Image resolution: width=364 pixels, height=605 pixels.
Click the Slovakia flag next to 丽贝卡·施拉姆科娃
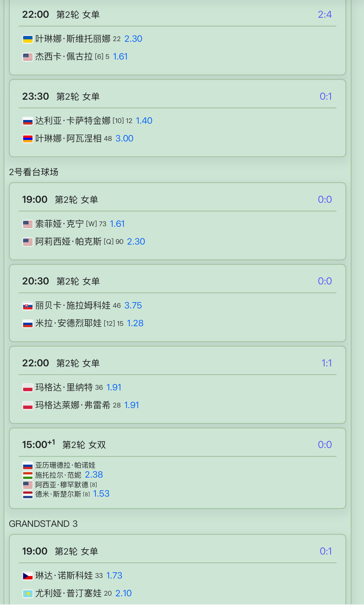28,306
